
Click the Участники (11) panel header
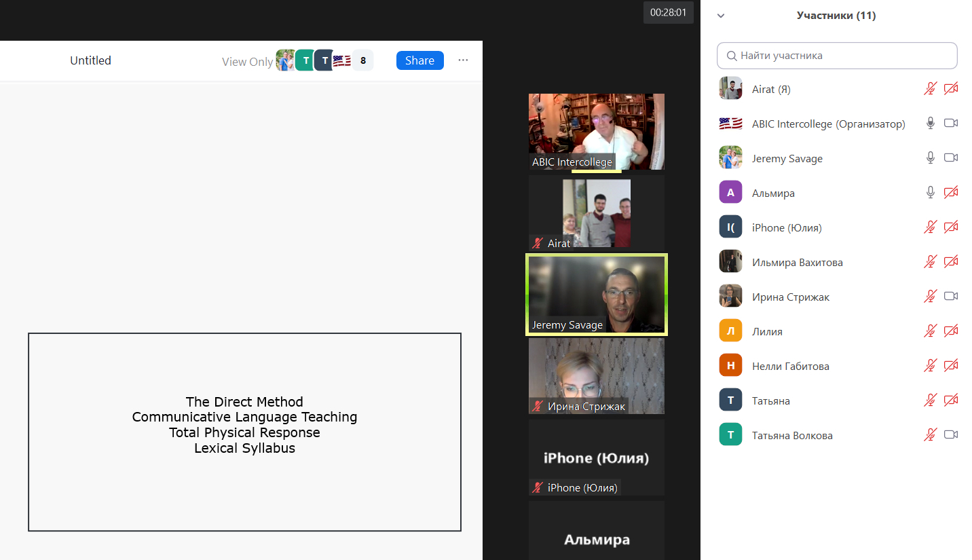(836, 16)
